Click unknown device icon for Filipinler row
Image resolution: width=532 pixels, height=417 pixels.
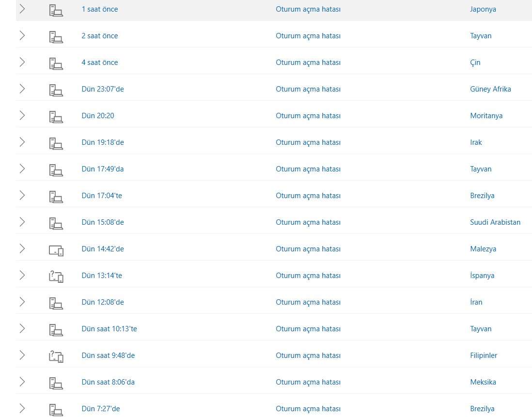click(56, 356)
